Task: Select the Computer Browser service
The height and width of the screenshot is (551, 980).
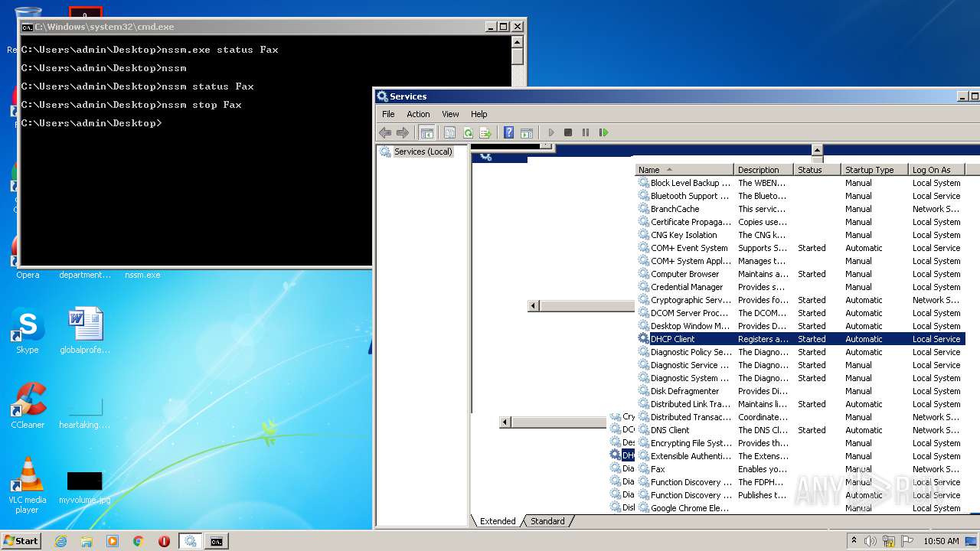Action: (800, 274)
